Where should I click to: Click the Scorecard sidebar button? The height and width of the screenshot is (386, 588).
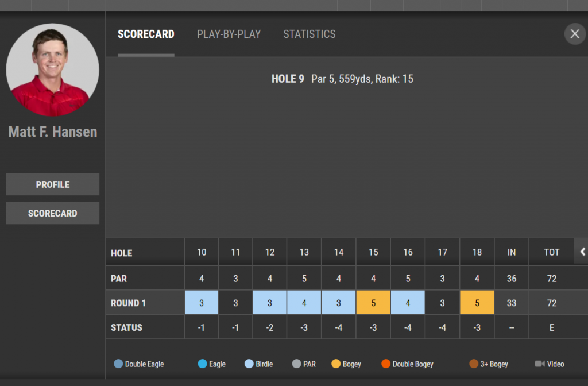coord(52,213)
